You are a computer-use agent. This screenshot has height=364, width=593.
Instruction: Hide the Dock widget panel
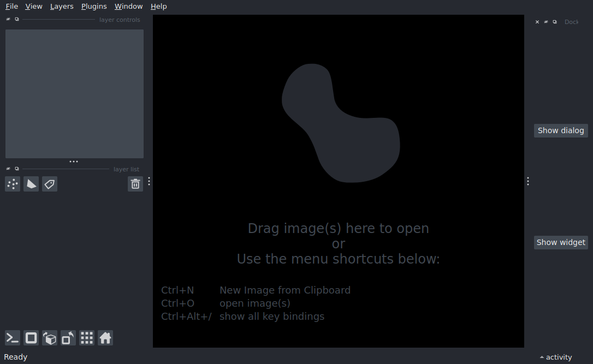tap(546, 22)
